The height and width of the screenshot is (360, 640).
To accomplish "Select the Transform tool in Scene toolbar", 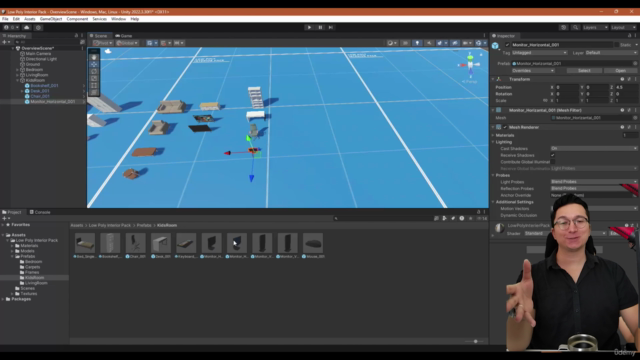I will 94,92.
